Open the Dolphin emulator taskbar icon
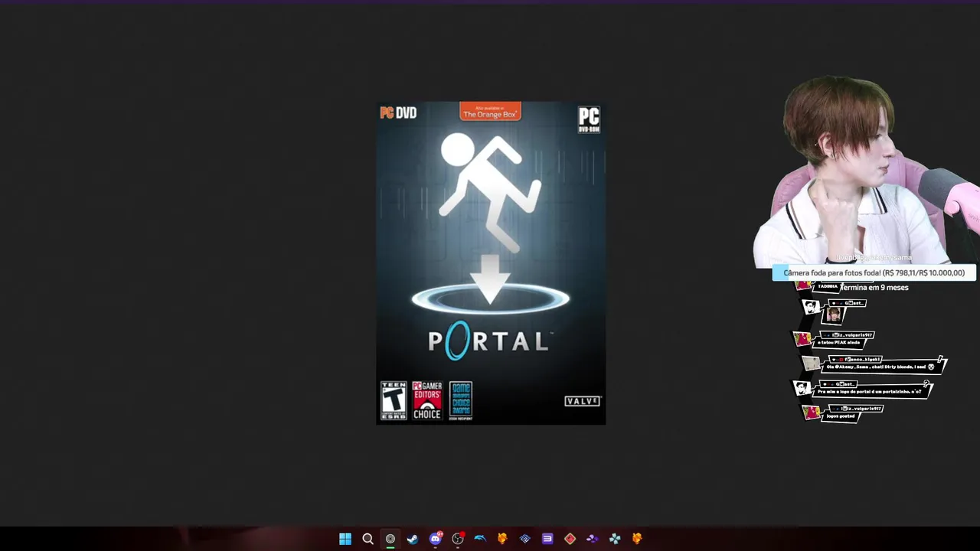 [x=480, y=539]
